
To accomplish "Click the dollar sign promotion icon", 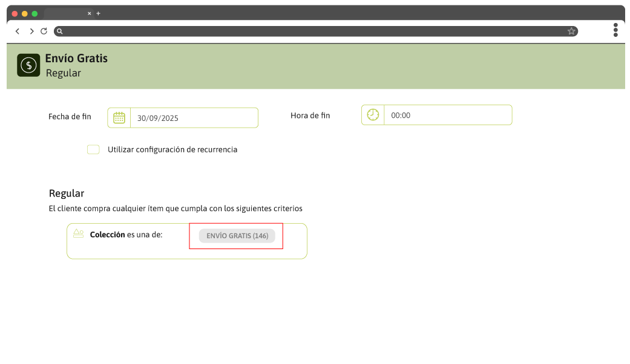I will click(x=28, y=65).
